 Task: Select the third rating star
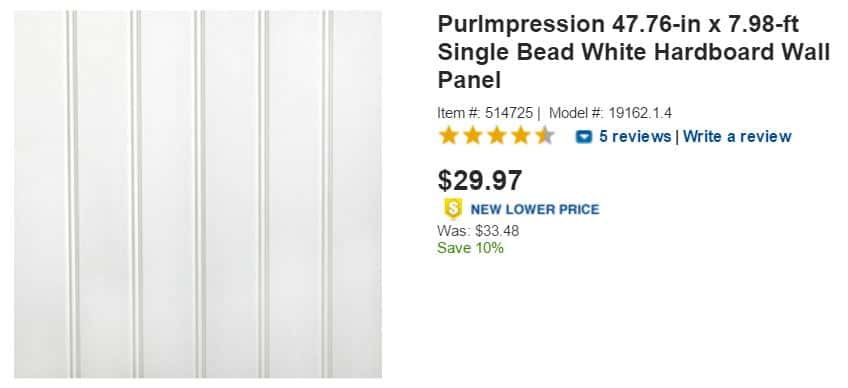(x=496, y=135)
